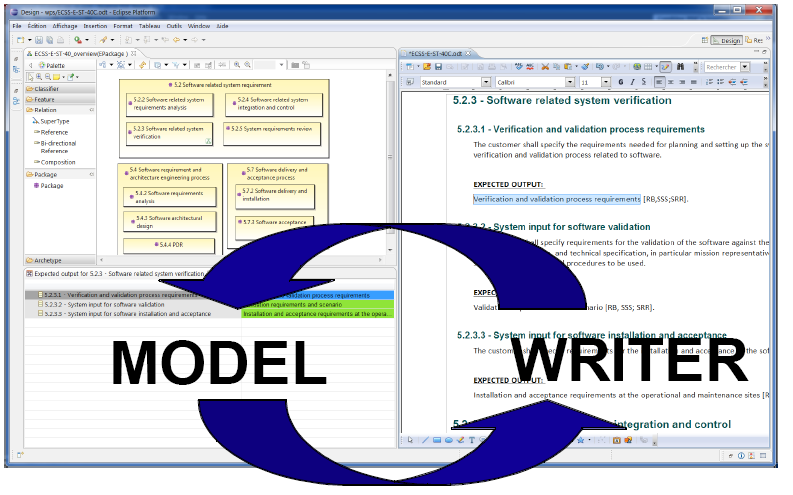Open the Calibri font name dropdown

[570, 82]
